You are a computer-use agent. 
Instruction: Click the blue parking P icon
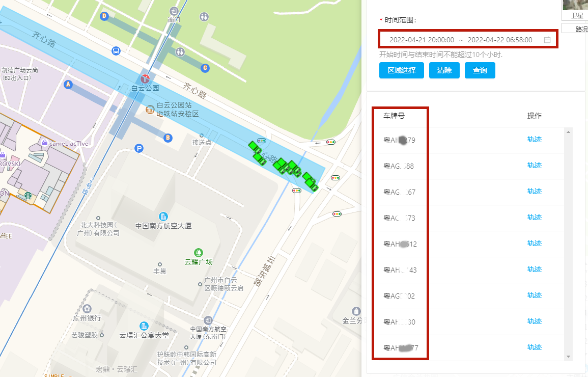point(138,148)
